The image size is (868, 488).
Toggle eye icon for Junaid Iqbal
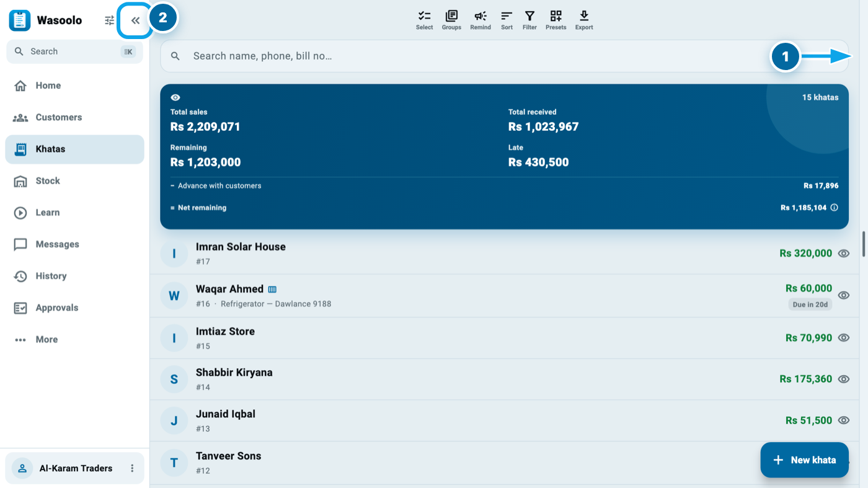click(844, 420)
